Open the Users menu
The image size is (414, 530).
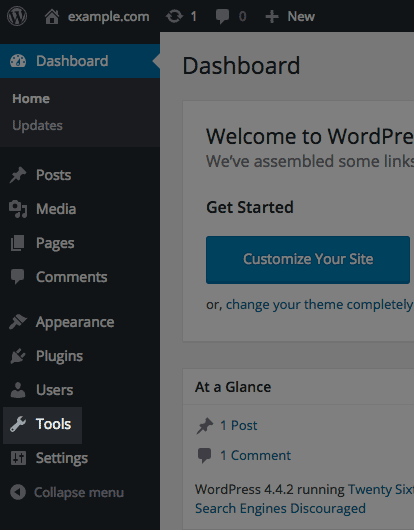54,390
